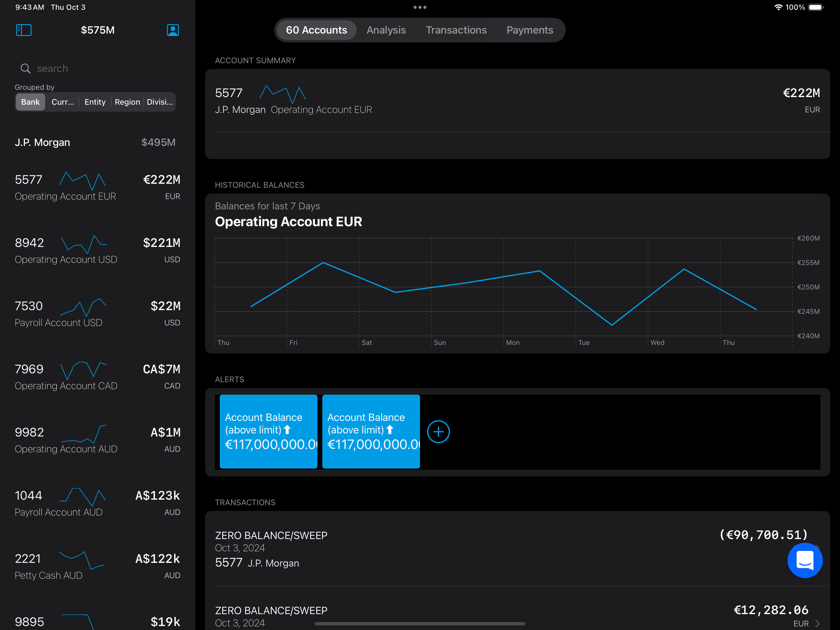The width and height of the screenshot is (840, 630).
Task: Tap total balance $575M header
Action: coord(98,30)
